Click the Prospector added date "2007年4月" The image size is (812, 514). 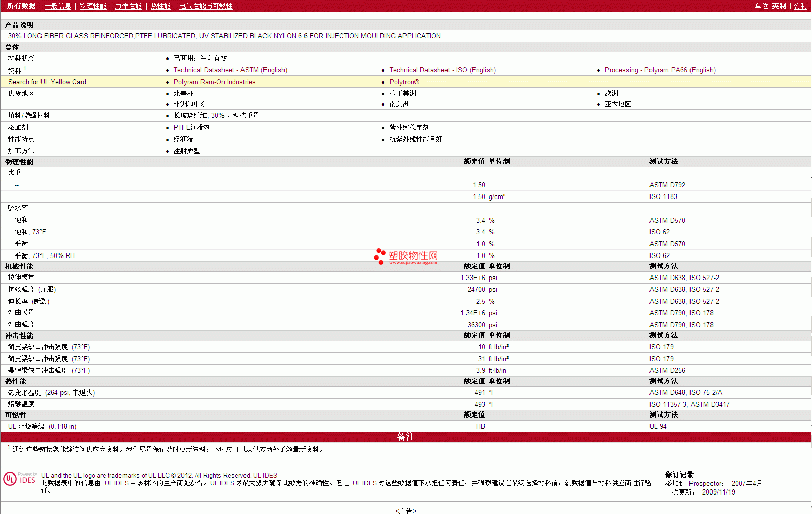point(747,484)
